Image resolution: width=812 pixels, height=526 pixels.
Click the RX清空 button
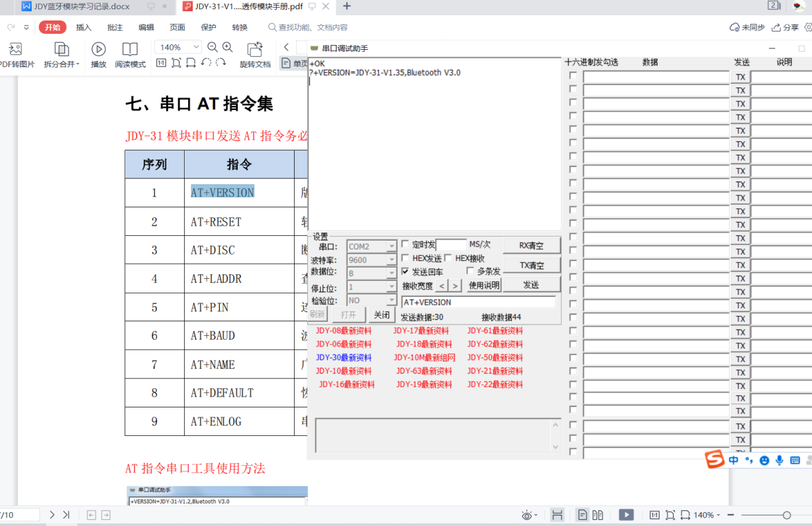coord(531,245)
